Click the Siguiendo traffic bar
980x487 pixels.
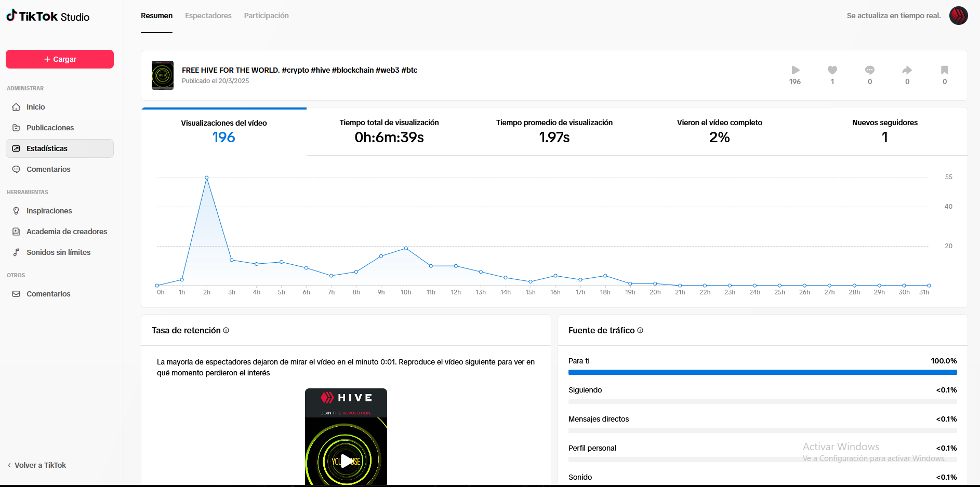pos(763,401)
